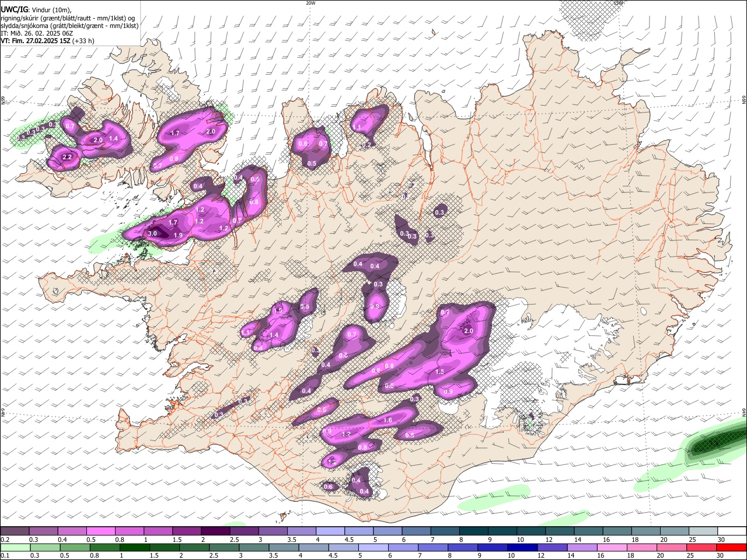Pick the bright red 30 rain scale swatch
Viewport: 747px width, 560px height.
point(732,548)
